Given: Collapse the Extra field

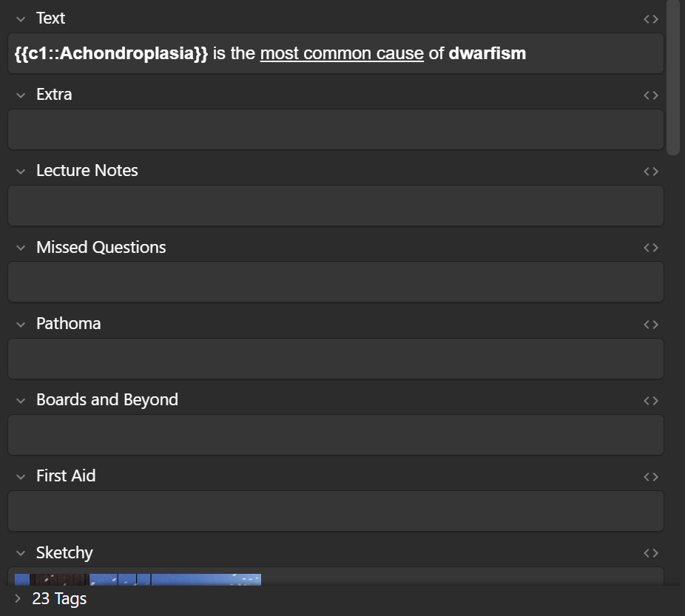Looking at the screenshot, I should 21,95.
